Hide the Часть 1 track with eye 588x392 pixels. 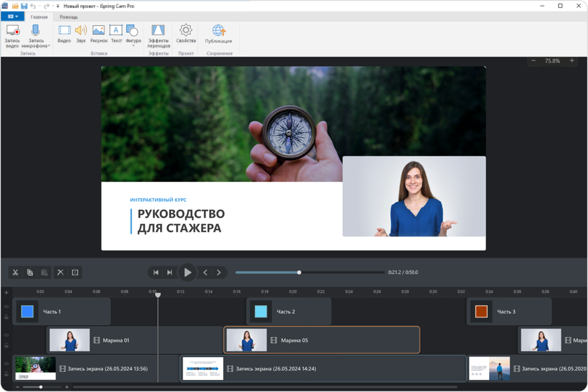click(x=6, y=306)
